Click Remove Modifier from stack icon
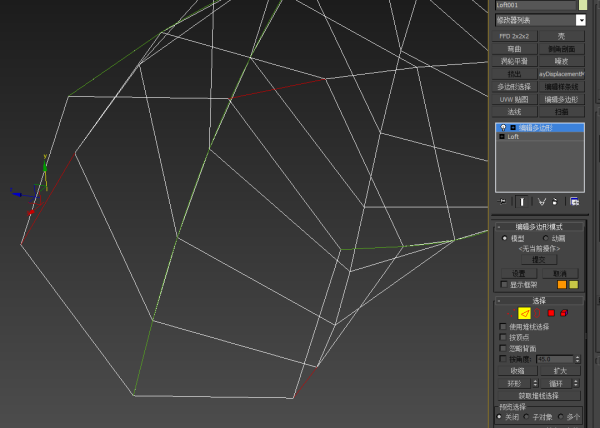 tap(555, 202)
